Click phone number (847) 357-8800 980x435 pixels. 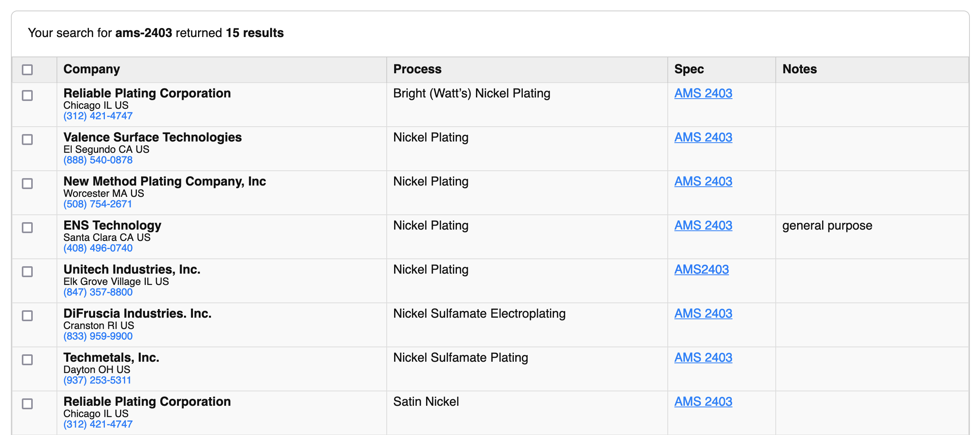98,292
